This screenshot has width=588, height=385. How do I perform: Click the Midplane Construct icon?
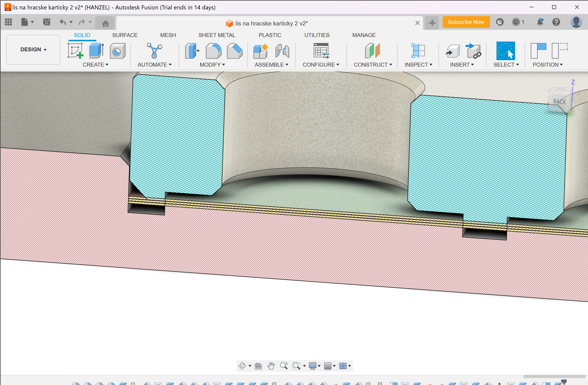click(x=372, y=51)
